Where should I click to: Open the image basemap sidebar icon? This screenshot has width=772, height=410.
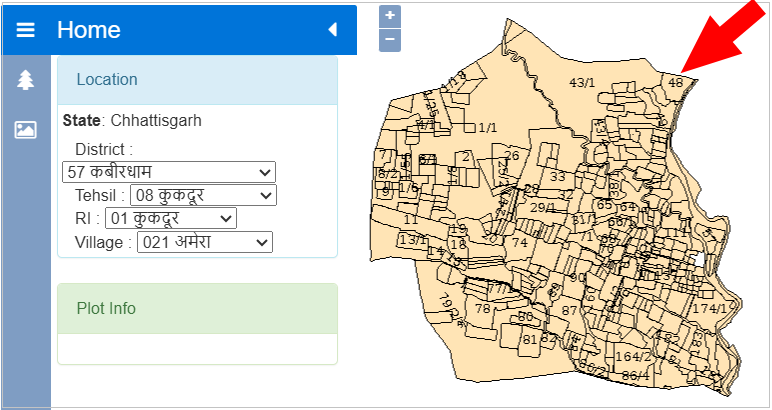[25, 129]
